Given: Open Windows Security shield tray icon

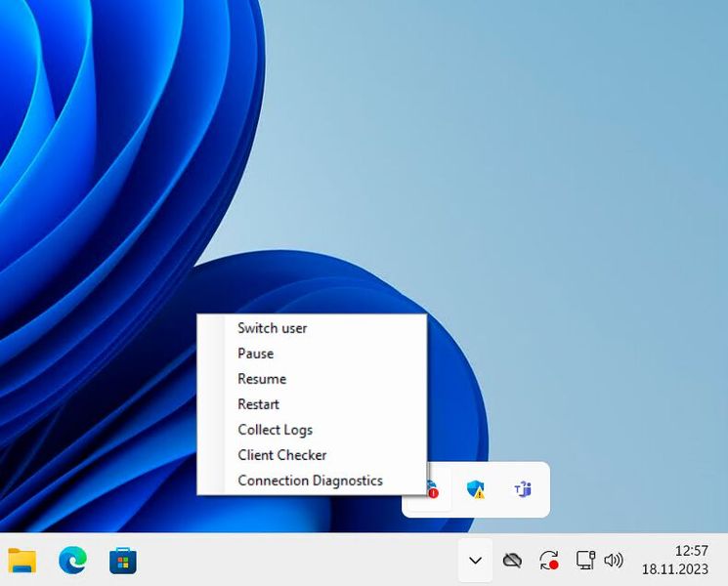Looking at the screenshot, I should point(476,489).
